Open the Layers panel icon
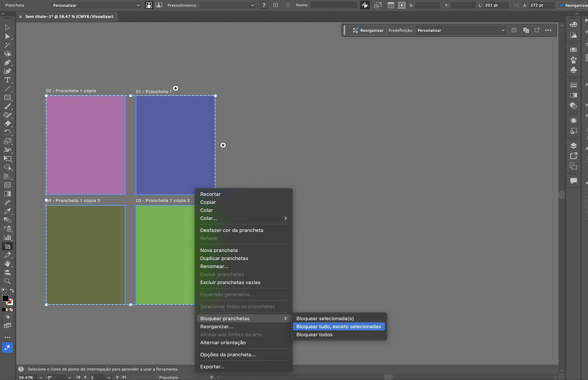This screenshot has width=588, height=380. point(573,146)
